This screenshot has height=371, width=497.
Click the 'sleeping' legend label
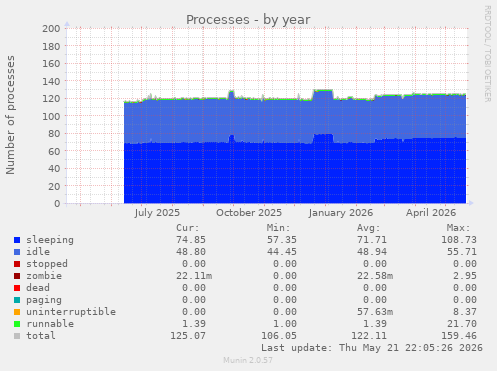point(50,240)
